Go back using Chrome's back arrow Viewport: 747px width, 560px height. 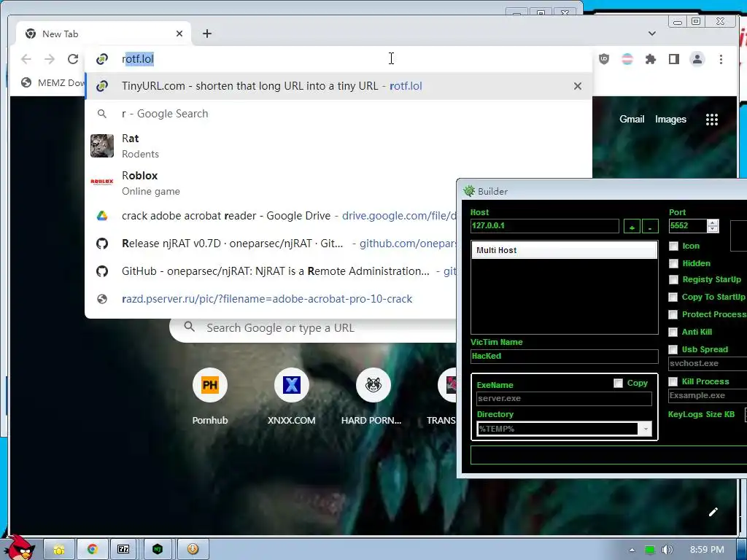26,59
